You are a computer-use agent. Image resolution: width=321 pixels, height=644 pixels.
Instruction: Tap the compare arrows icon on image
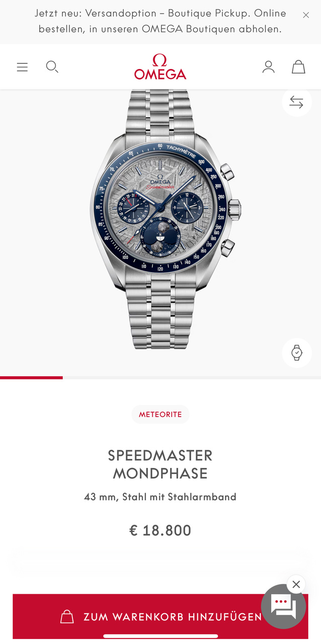click(x=296, y=103)
